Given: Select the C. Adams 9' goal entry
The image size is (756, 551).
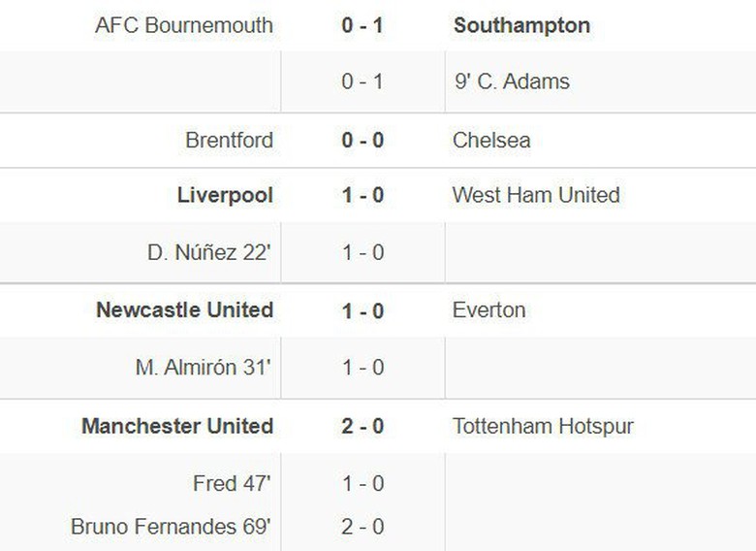Looking at the screenshot, I should coord(512,81).
